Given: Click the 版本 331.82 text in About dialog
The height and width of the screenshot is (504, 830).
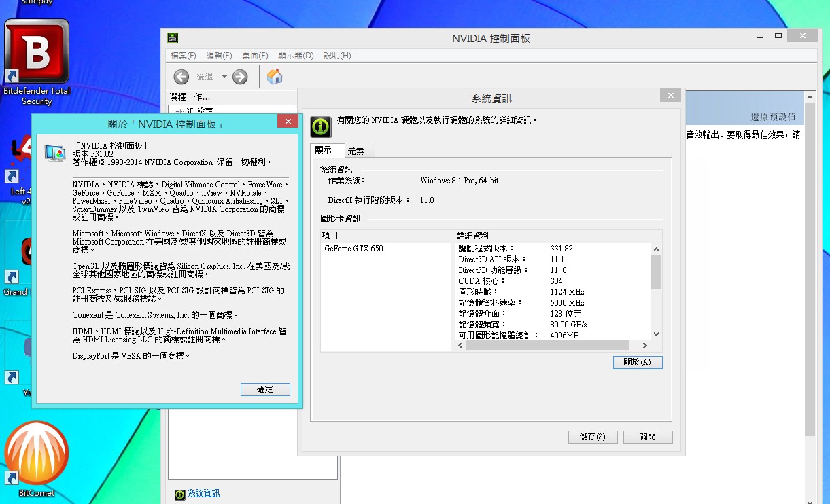Looking at the screenshot, I should point(93,154).
